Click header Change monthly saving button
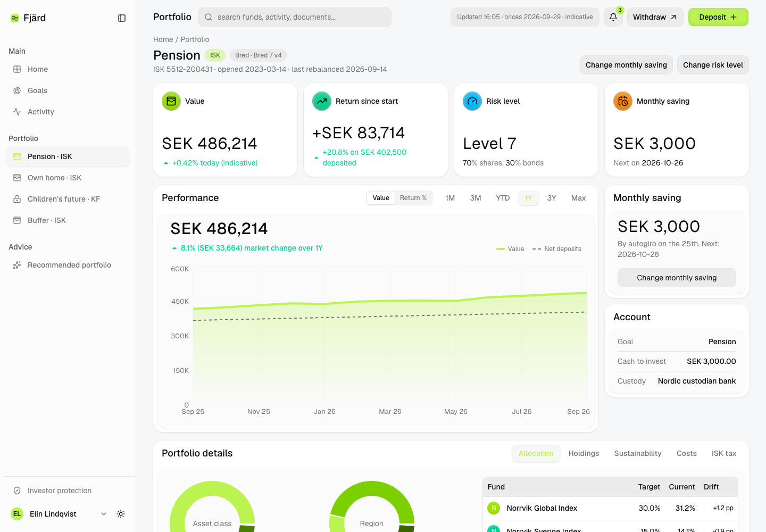Image resolution: width=766 pixels, height=532 pixels. point(626,65)
